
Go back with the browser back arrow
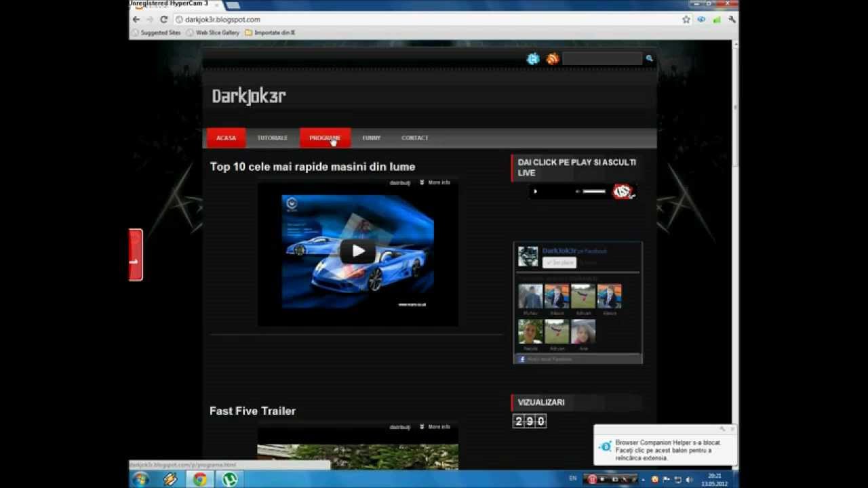tap(136, 20)
